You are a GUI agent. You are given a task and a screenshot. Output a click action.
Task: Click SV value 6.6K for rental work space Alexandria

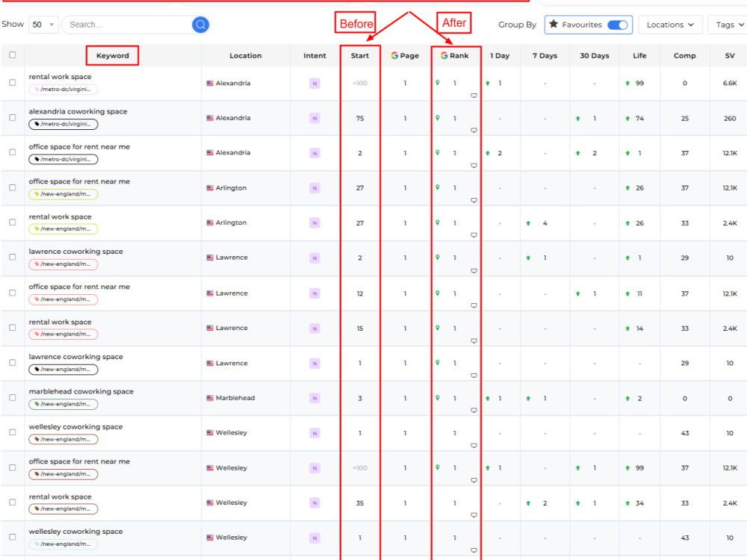point(729,83)
